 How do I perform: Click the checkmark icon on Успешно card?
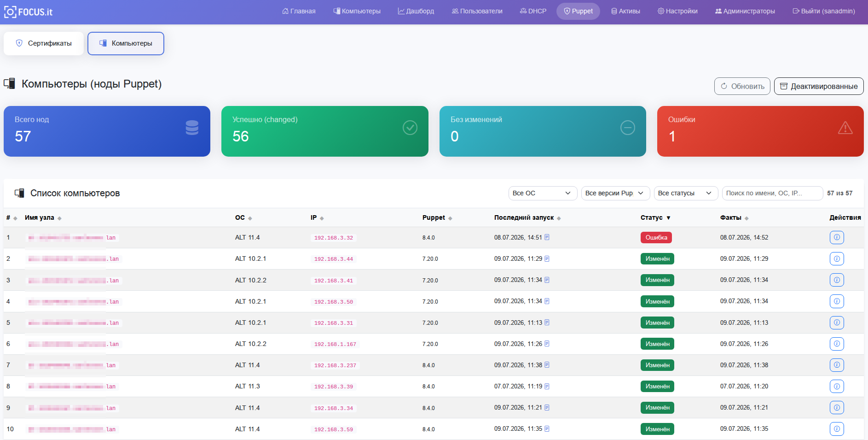(x=410, y=128)
